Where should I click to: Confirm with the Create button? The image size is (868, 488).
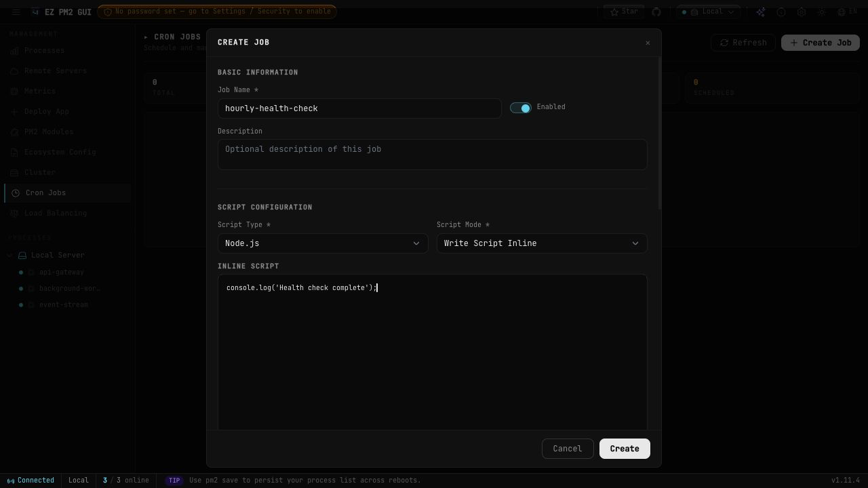[x=625, y=449]
